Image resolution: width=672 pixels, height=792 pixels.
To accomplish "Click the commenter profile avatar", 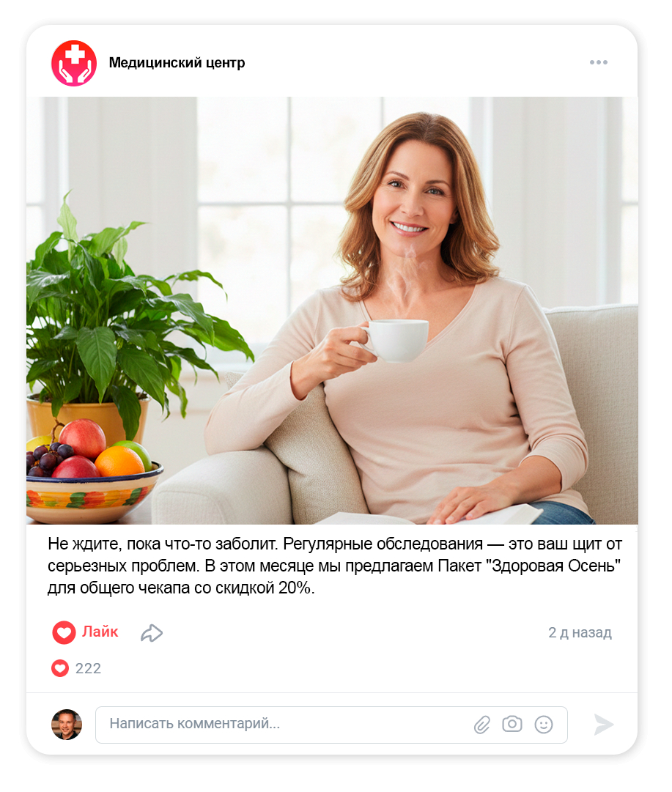I will pyautogui.click(x=67, y=725).
